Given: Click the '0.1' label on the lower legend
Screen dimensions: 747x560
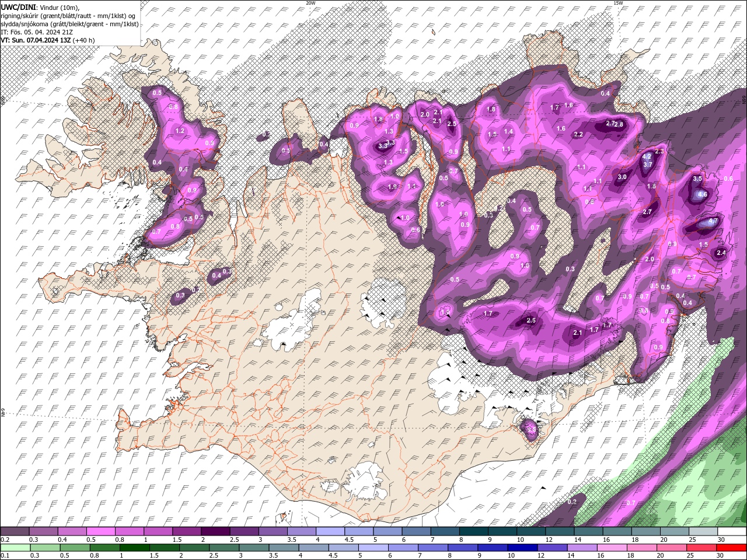Looking at the screenshot, I should tap(5, 556).
